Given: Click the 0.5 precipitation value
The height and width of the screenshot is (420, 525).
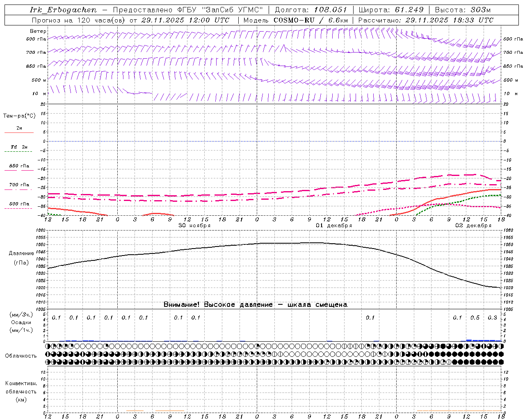Looking at the screenshot, I should click(x=475, y=317).
